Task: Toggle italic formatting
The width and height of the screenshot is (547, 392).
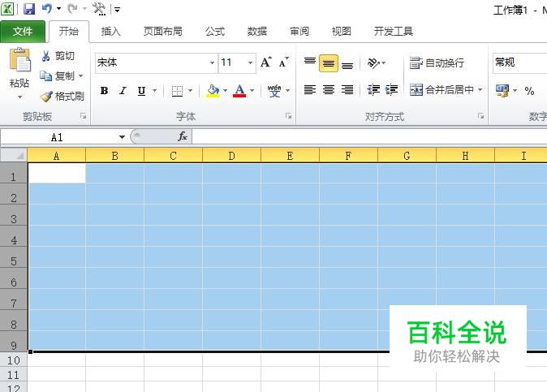Action: (x=123, y=91)
